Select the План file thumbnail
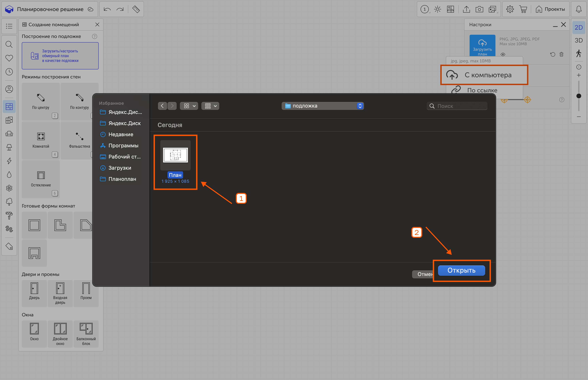The width and height of the screenshot is (588, 380). coord(175,155)
